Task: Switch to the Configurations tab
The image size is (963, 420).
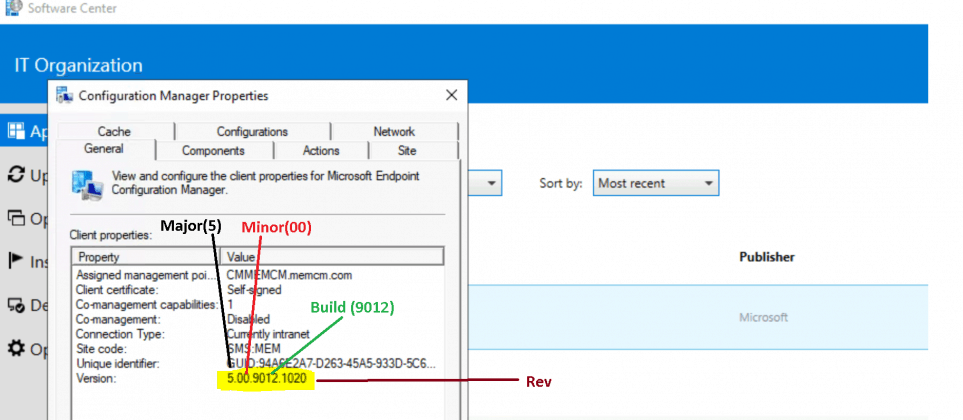Action: (252, 131)
